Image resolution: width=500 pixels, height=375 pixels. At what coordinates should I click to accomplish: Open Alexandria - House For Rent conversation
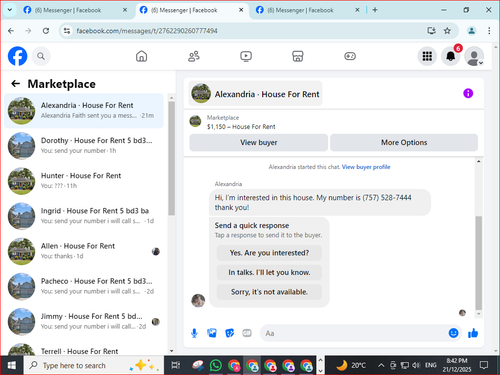[84, 110]
